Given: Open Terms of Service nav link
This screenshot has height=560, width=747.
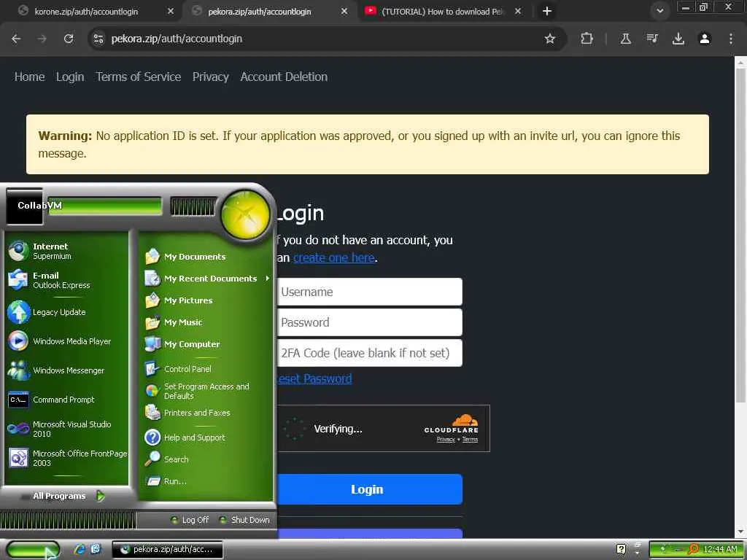Looking at the screenshot, I should [x=139, y=77].
